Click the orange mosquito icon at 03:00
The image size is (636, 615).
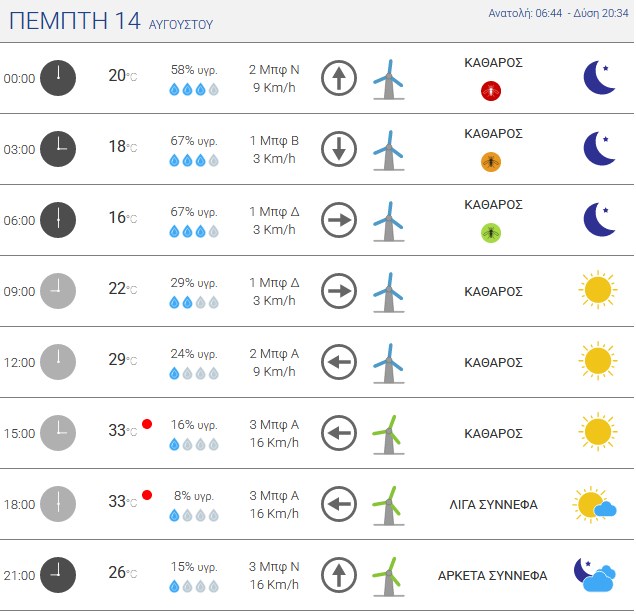[x=491, y=162]
